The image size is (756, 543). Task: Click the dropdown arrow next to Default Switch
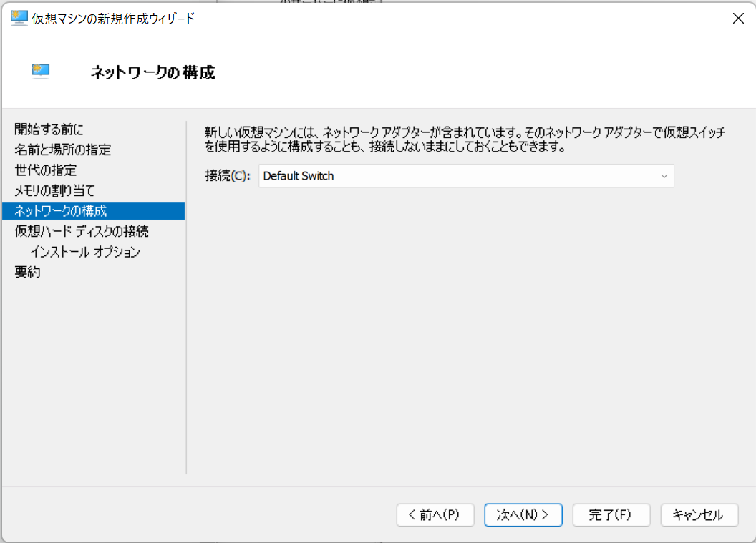point(664,175)
